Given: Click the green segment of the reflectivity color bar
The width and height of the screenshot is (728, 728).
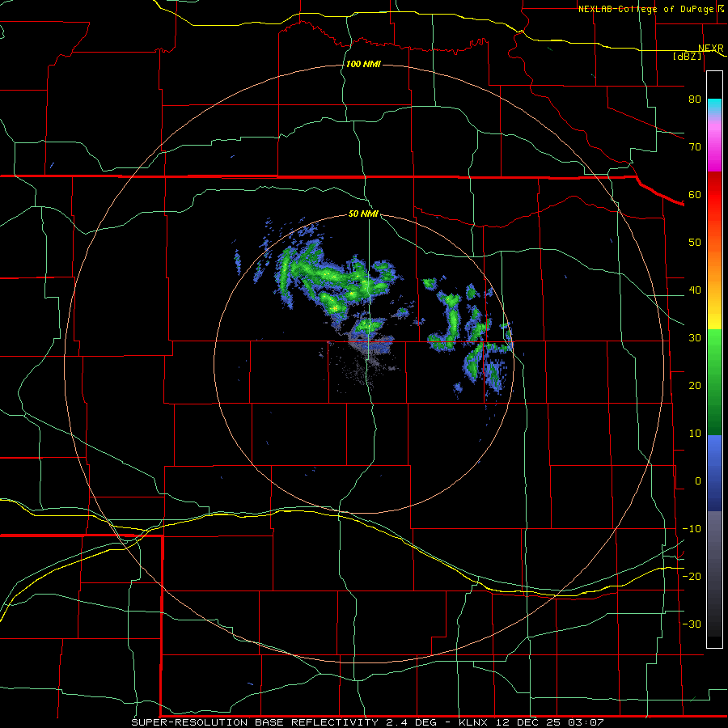Looking at the screenshot, I should click(714, 382).
